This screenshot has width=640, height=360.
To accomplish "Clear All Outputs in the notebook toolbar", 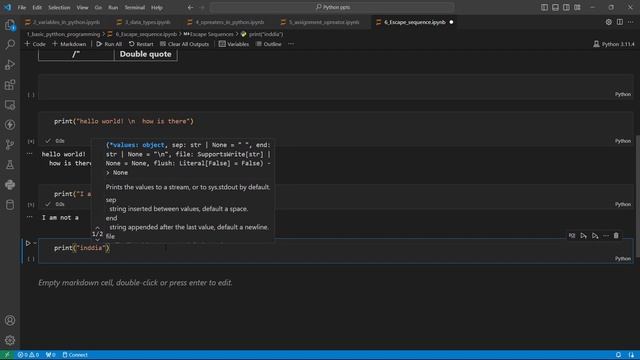I will 184,44.
